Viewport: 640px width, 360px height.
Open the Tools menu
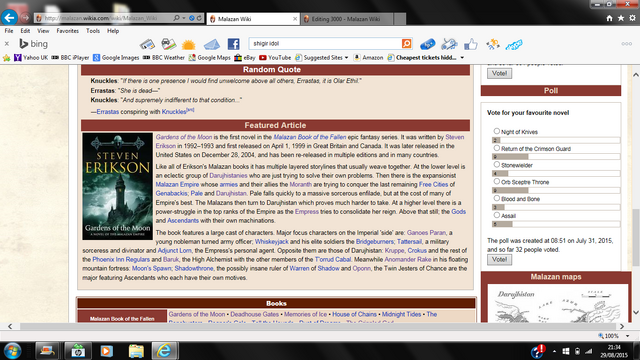(x=93, y=31)
